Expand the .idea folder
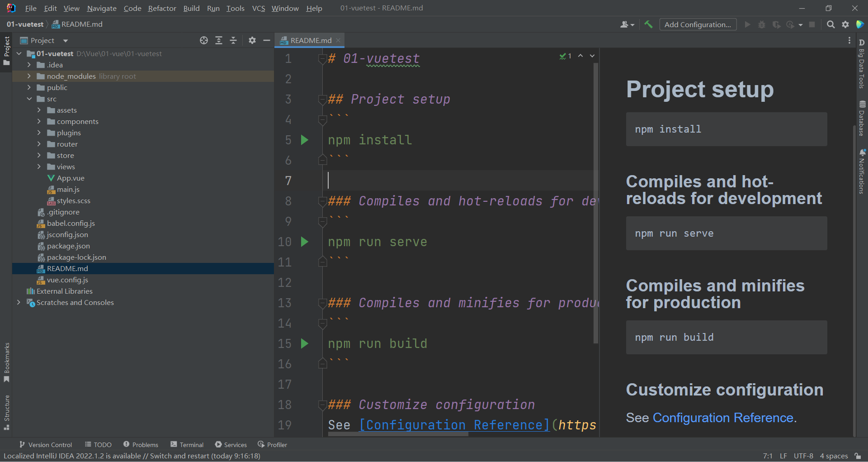The width and height of the screenshot is (868, 462). coord(29,65)
